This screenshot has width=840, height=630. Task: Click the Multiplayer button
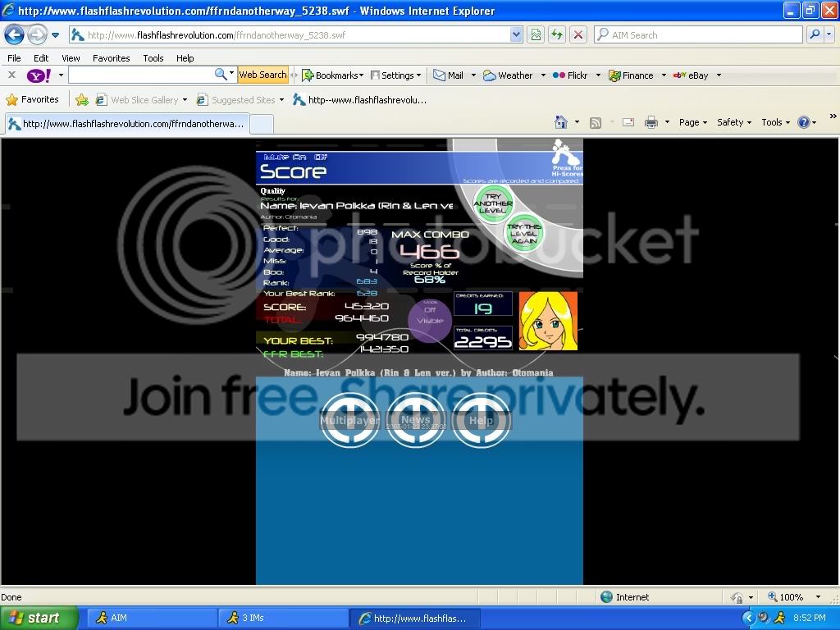click(x=350, y=420)
